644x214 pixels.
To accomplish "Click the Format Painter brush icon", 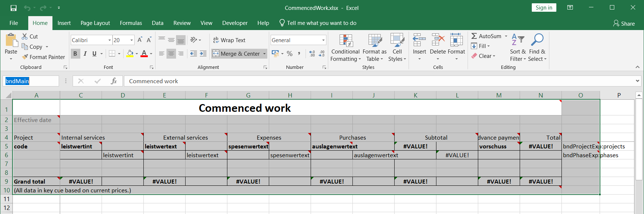I will pos(25,57).
